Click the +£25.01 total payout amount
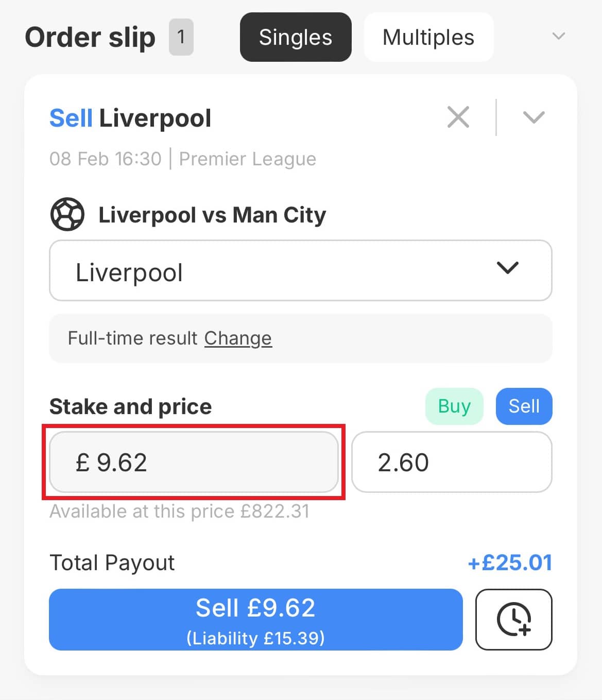Image resolution: width=602 pixels, height=700 pixels. tap(509, 562)
